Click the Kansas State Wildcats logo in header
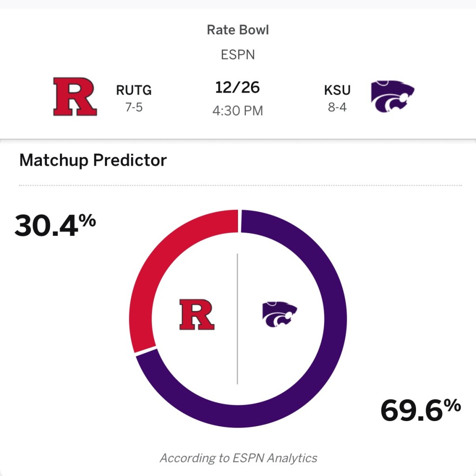The image size is (476, 476). click(x=392, y=97)
